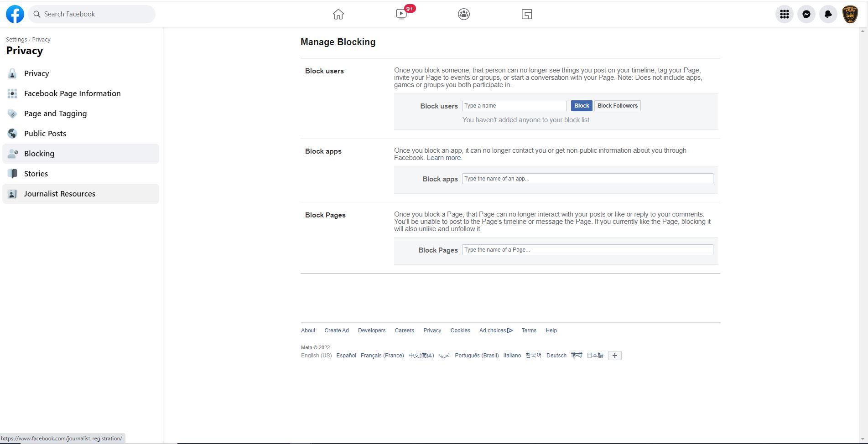This screenshot has width=868, height=444.
Task: Open the account profile picture menu
Action: click(850, 14)
